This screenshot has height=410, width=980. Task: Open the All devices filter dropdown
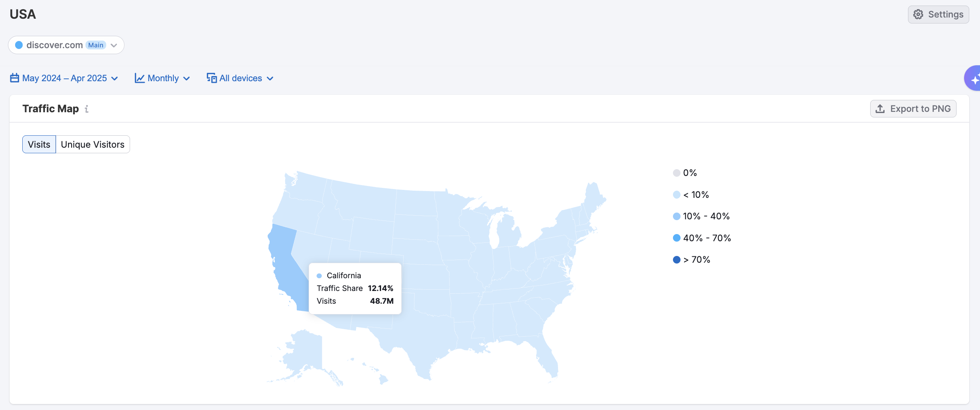[240, 78]
